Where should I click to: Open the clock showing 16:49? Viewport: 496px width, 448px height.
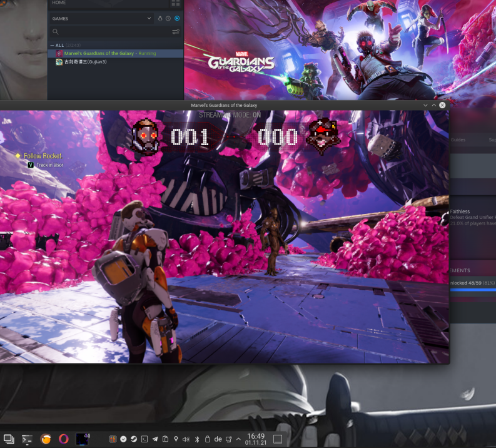[x=256, y=439]
